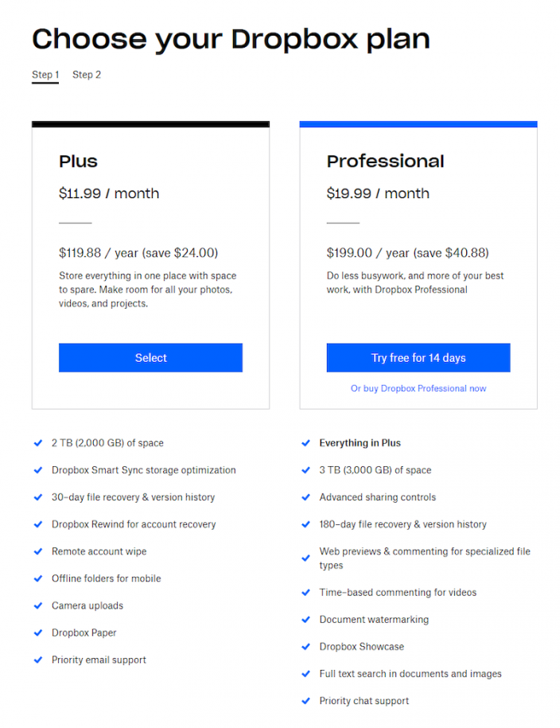Click the Plus plan title

coord(78,161)
